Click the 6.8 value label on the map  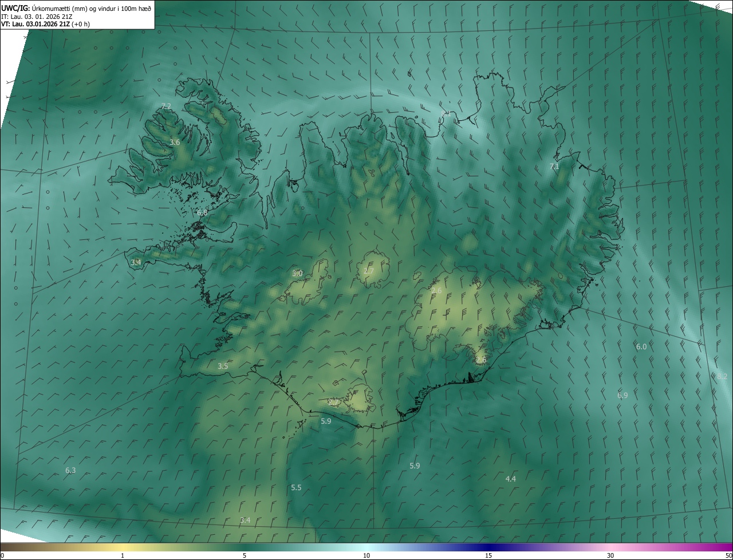coord(202,212)
